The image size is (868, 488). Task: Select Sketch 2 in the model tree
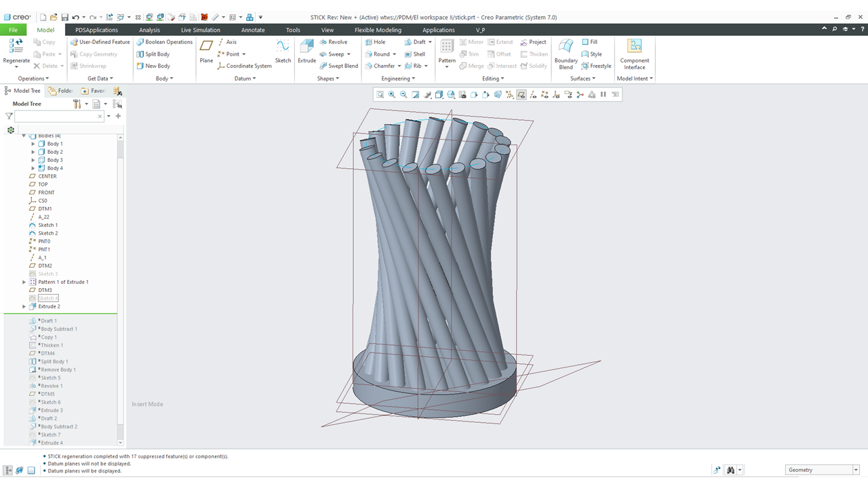pos(43,233)
